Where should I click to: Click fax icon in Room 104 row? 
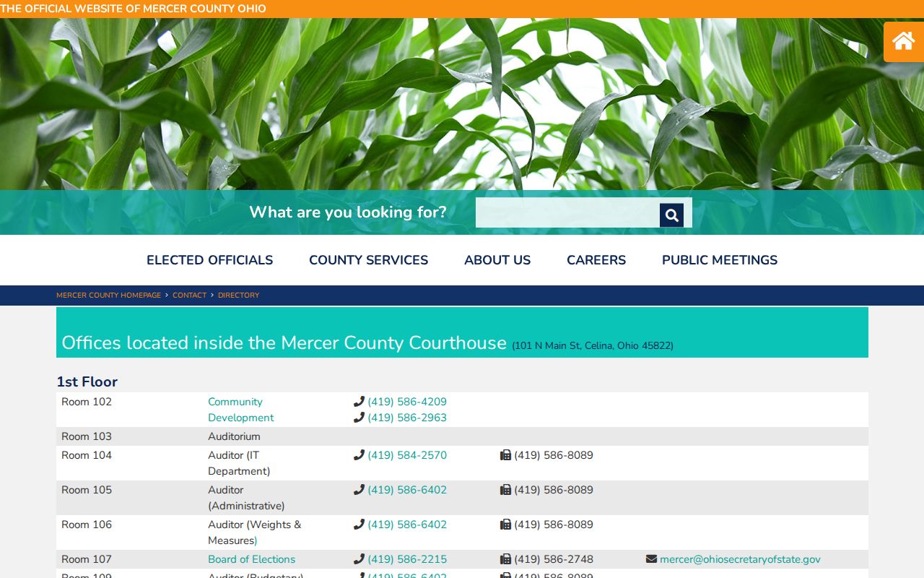(505, 455)
